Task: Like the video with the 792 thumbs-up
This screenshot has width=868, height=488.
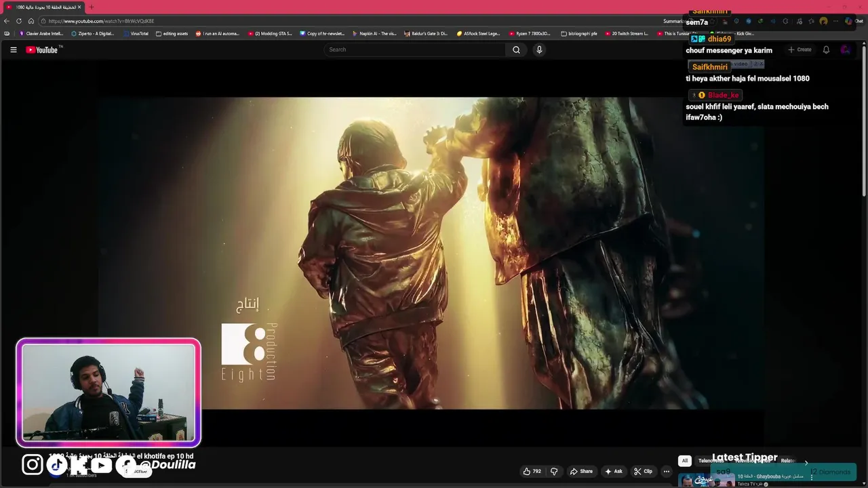Action: pyautogui.click(x=532, y=471)
